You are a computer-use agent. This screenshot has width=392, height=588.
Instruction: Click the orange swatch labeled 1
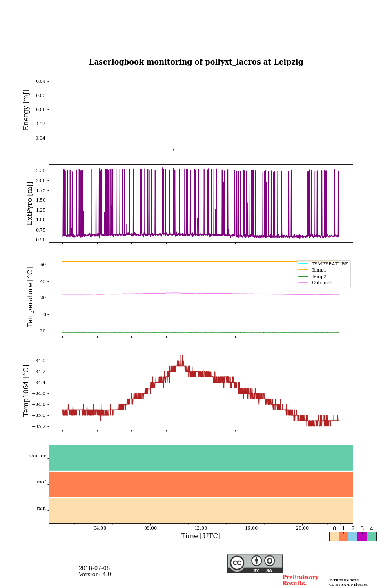coord(343,537)
